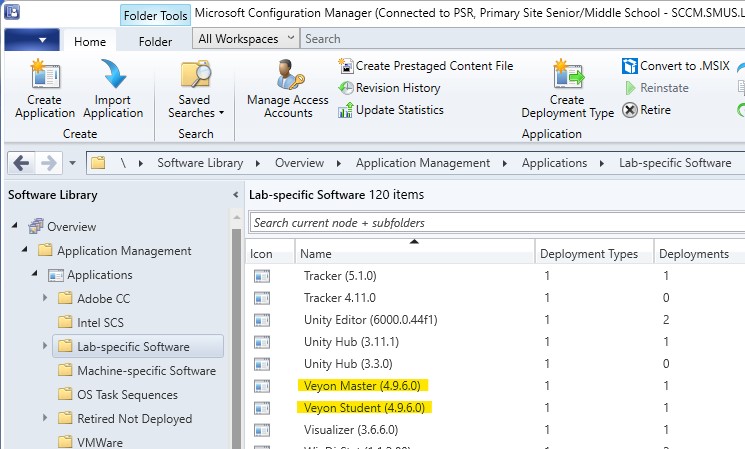Click the Manage Access Accounts icon
Image resolution: width=745 pixels, height=449 pixels.
pyautogui.click(x=289, y=75)
